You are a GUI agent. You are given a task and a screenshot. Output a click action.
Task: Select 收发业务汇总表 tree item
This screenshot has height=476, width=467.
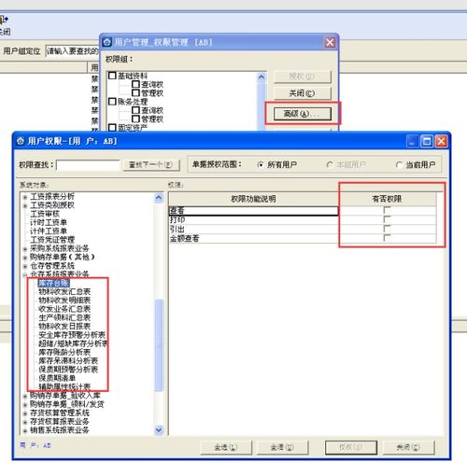(64, 309)
